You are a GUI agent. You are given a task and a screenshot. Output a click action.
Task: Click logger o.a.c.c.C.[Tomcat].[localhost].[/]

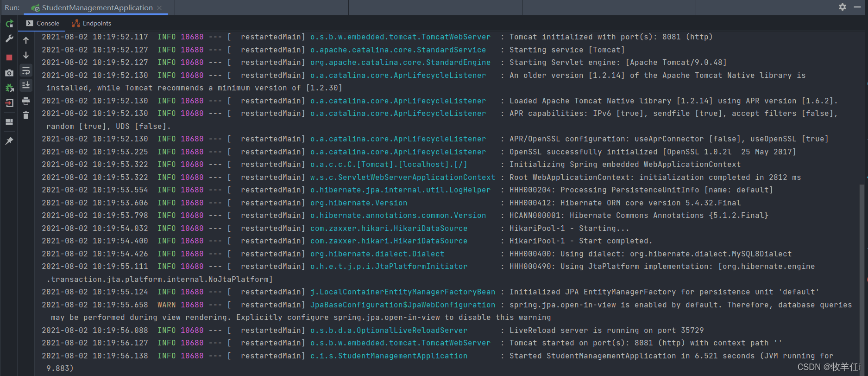389,164
